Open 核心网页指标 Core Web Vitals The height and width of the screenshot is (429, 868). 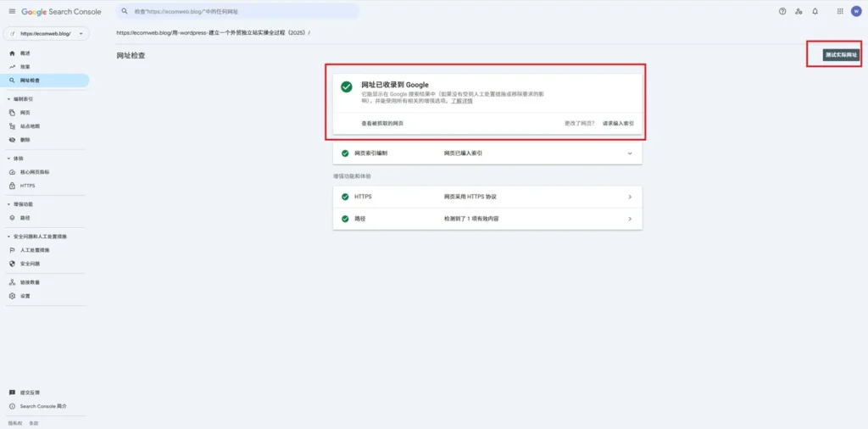pyautogui.click(x=44, y=172)
